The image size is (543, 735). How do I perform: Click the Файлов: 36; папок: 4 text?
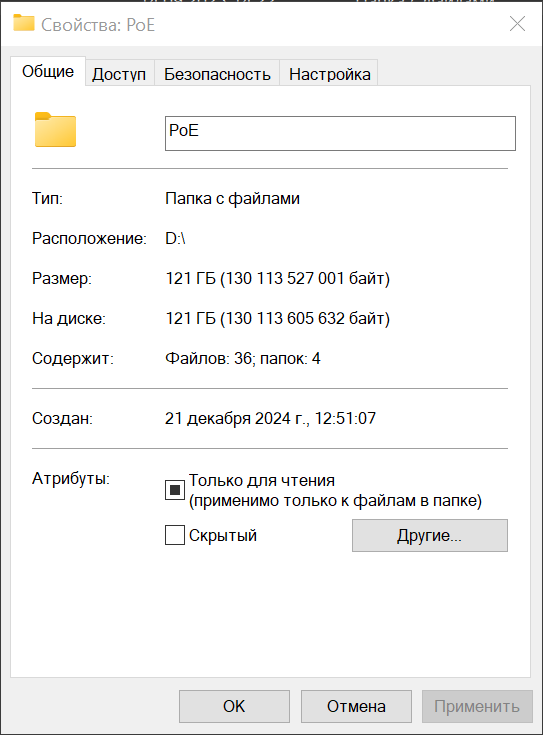243,359
